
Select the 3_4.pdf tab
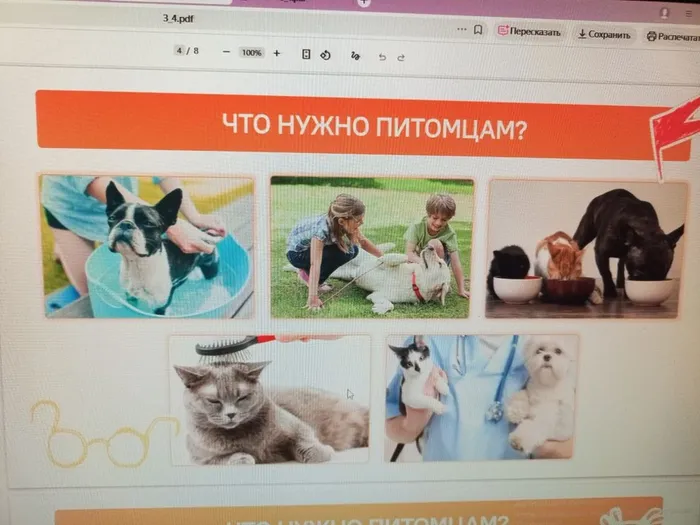(x=179, y=18)
